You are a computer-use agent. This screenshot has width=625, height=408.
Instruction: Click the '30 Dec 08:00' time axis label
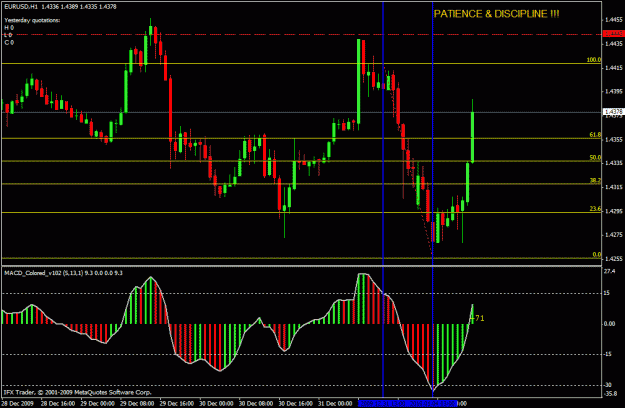pos(256,403)
